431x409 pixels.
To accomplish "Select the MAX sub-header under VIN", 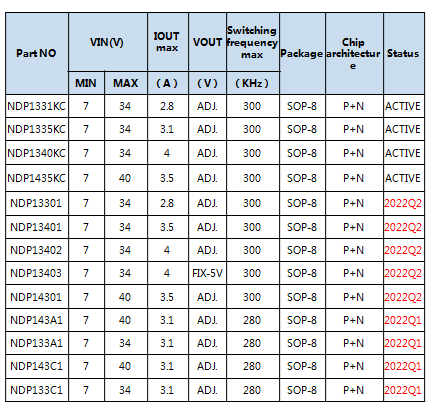I will [126, 83].
